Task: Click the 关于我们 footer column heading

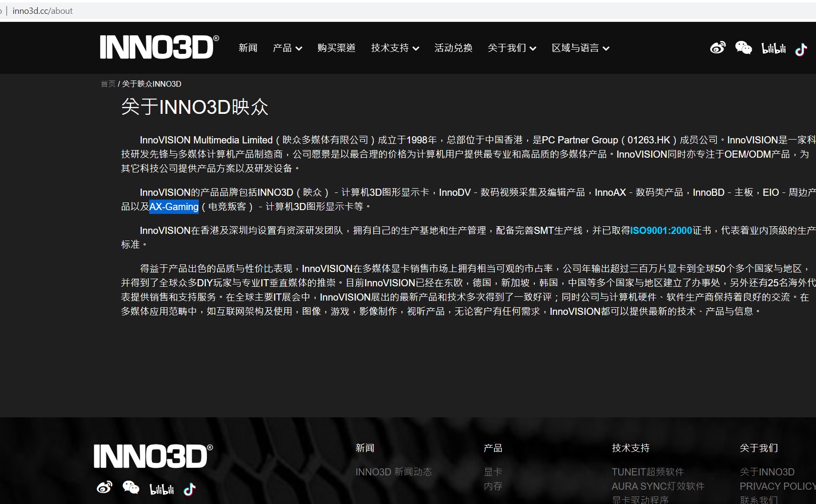Action: [x=759, y=448]
